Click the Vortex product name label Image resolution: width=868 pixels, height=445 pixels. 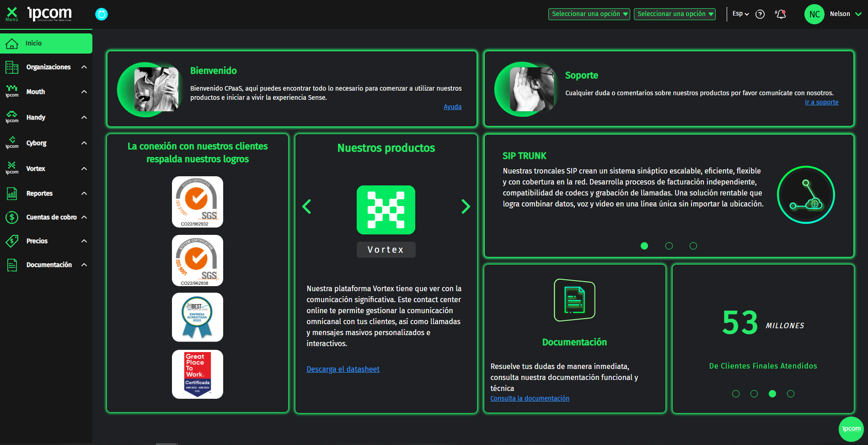386,250
